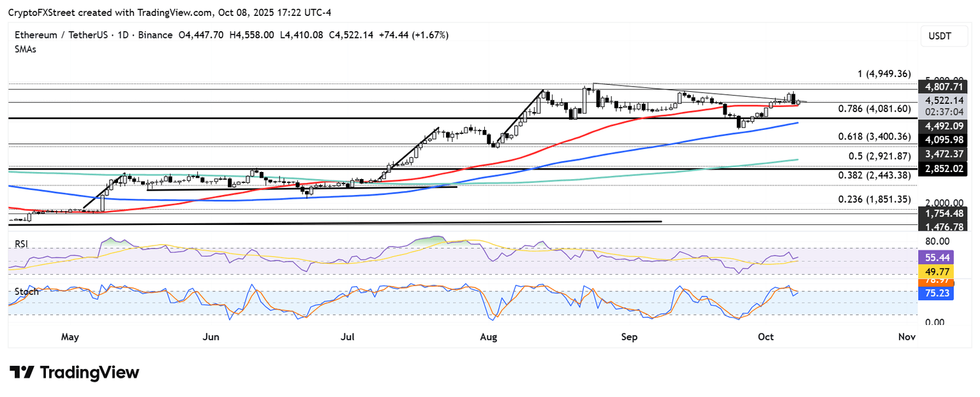
Task: Open the USDT currency selector
Action: point(940,36)
